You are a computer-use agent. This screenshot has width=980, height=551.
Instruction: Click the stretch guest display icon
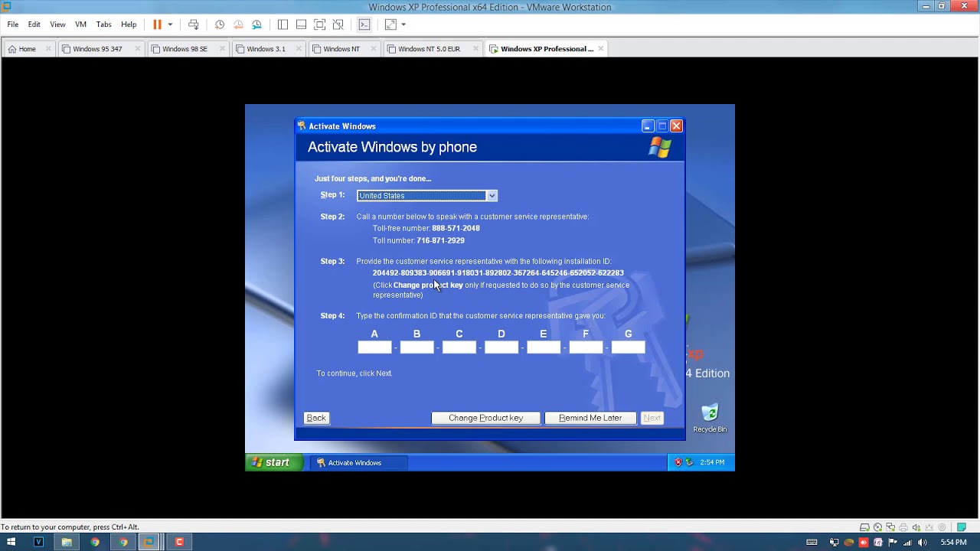390,24
